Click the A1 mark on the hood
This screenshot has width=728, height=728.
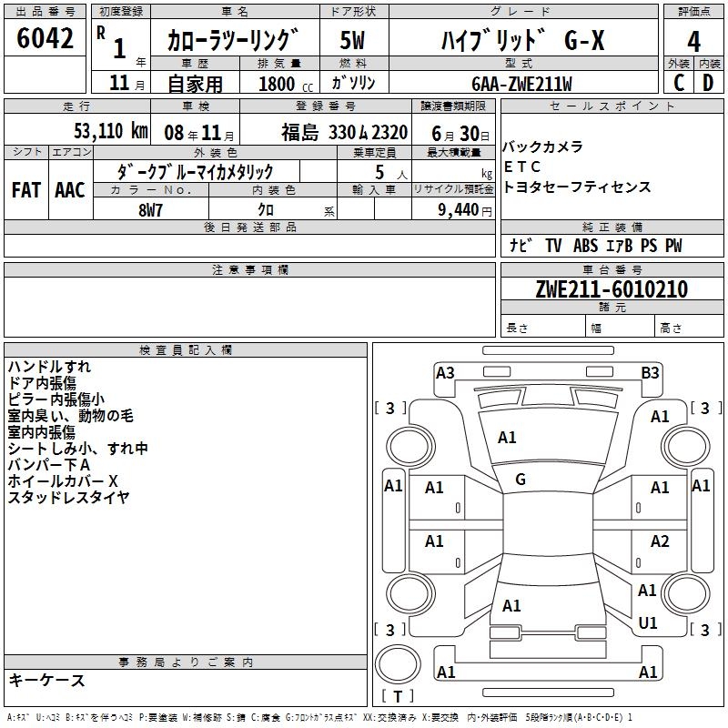tap(507, 438)
